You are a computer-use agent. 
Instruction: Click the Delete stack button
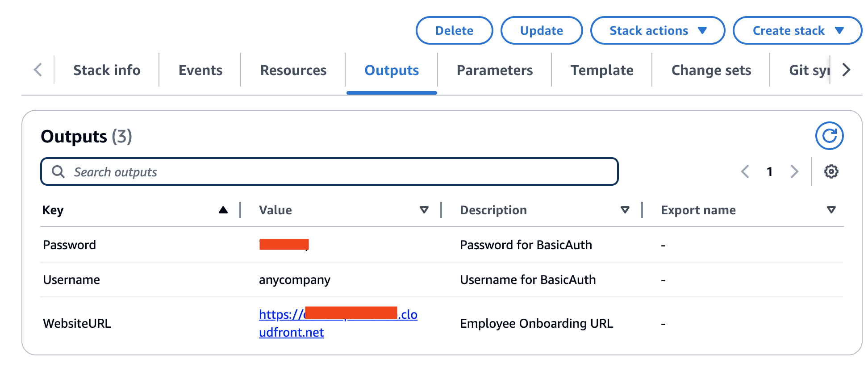[x=454, y=30]
